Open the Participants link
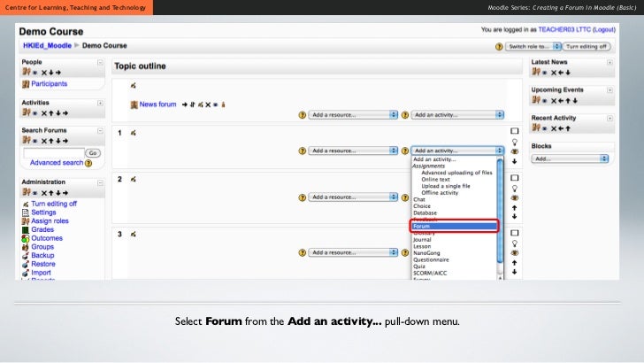644x363 pixels. pos(50,84)
